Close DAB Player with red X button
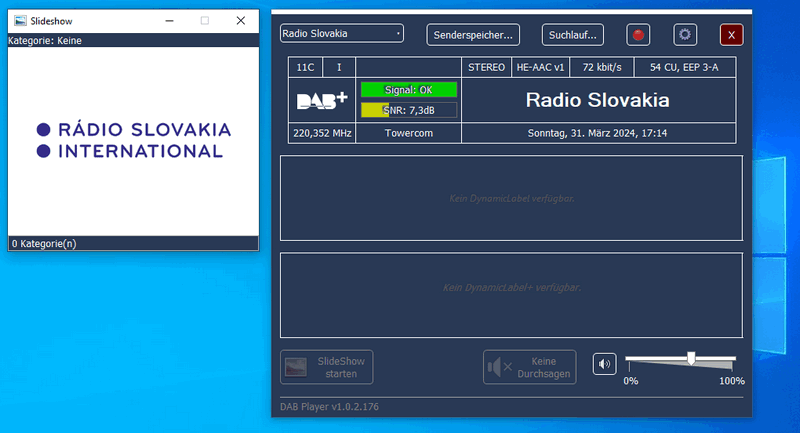 coord(731,35)
